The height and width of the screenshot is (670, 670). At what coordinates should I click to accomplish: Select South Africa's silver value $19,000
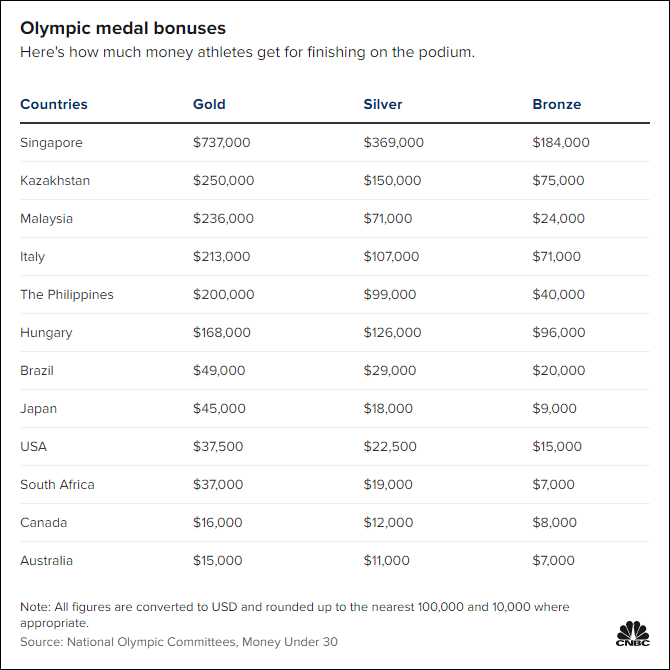388,485
